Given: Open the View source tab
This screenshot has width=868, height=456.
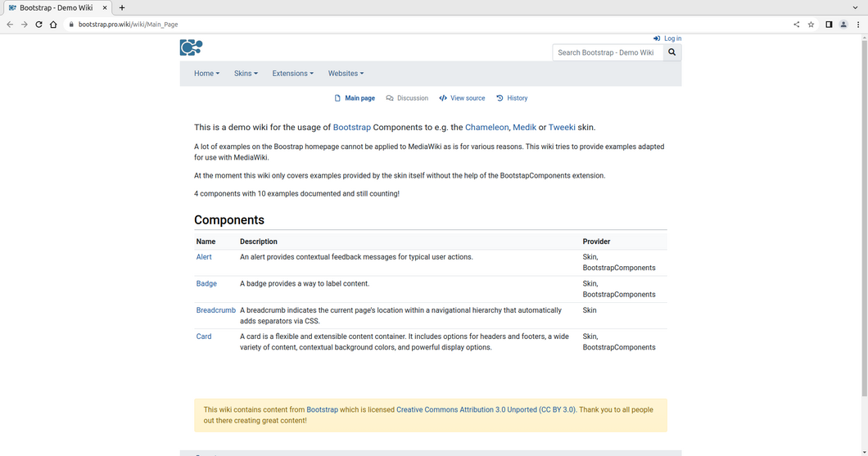Looking at the screenshot, I should [462, 98].
